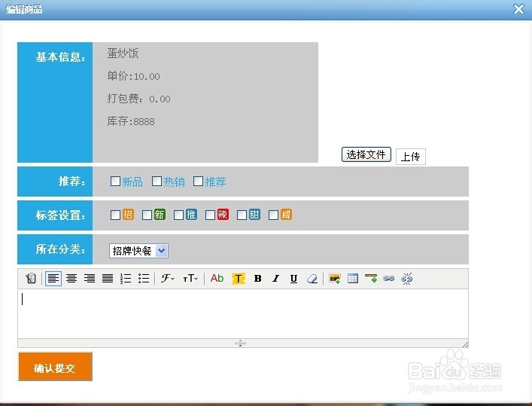Screen dimensions: 532x406
Task: Click the 库存:8888 stock text
Action: coord(131,121)
